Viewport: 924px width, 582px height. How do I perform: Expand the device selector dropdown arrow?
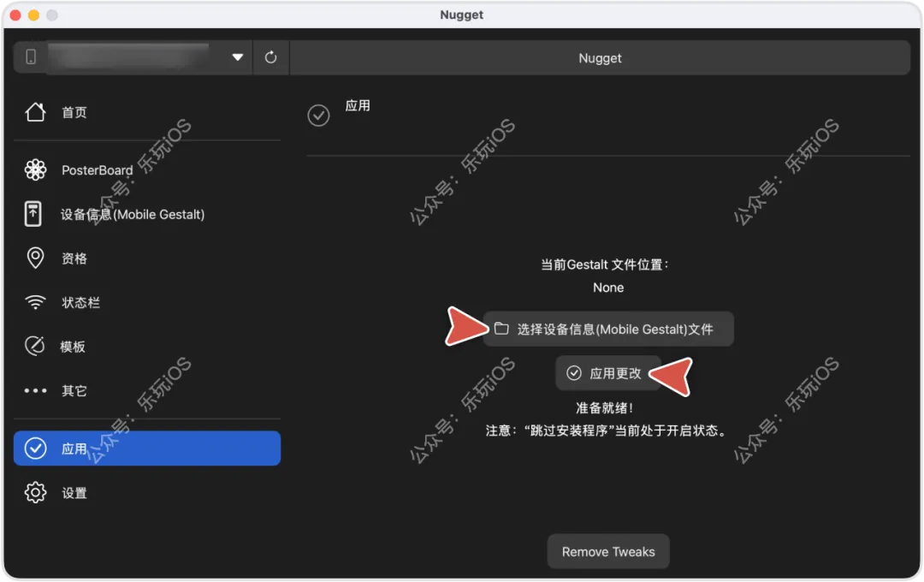[238, 57]
